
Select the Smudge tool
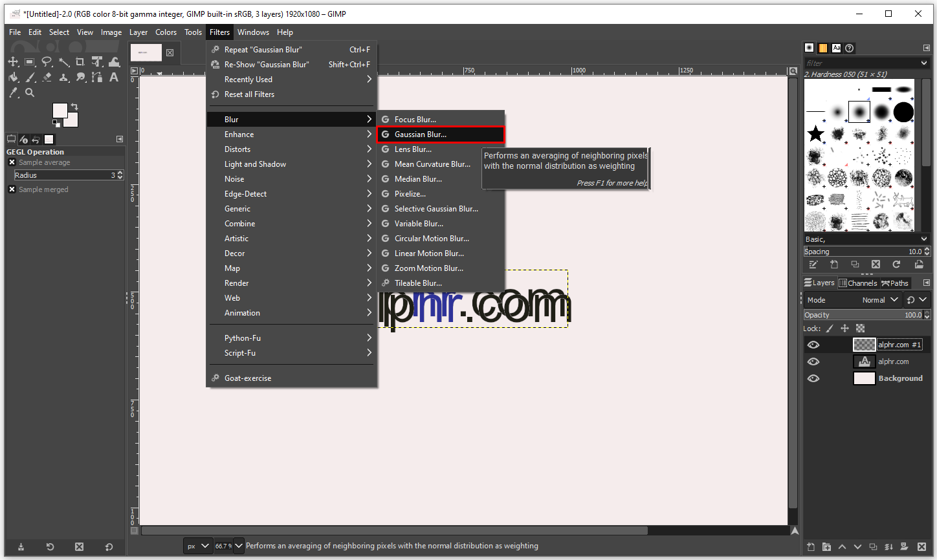(x=80, y=78)
